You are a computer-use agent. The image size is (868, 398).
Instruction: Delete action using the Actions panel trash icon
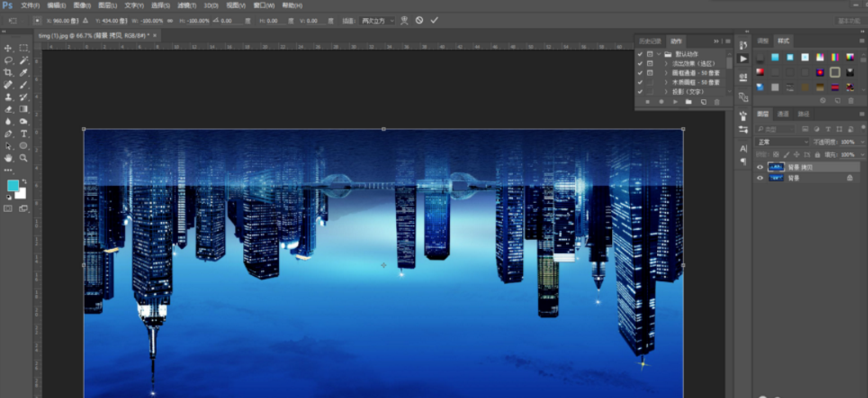coord(717,102)
